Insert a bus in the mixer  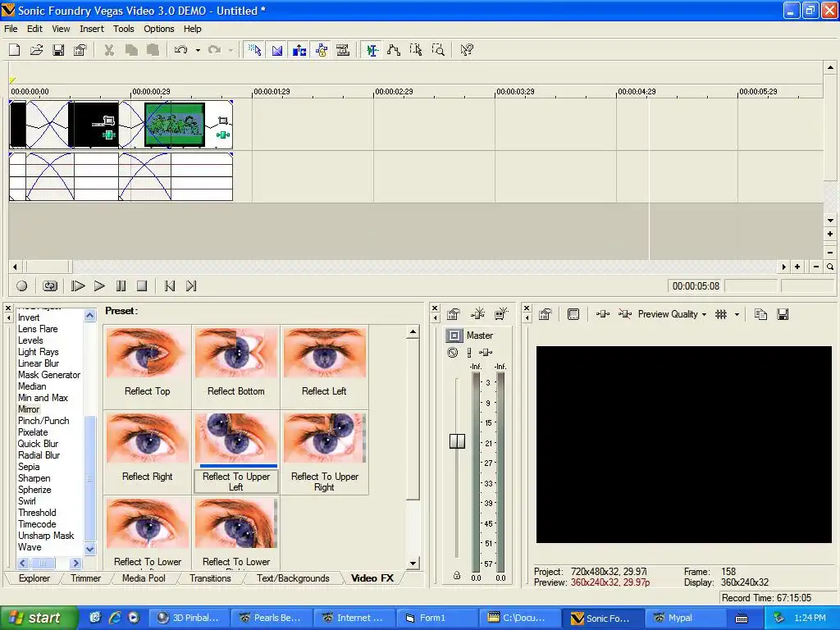tap(501, 314)
